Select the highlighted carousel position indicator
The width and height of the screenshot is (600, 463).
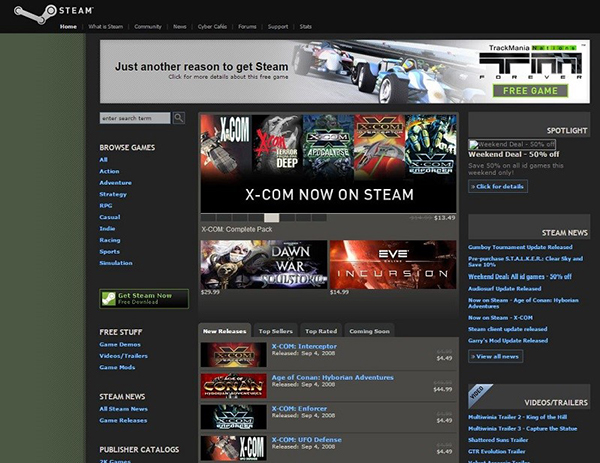pyautogui.click(x=271, y=217)
